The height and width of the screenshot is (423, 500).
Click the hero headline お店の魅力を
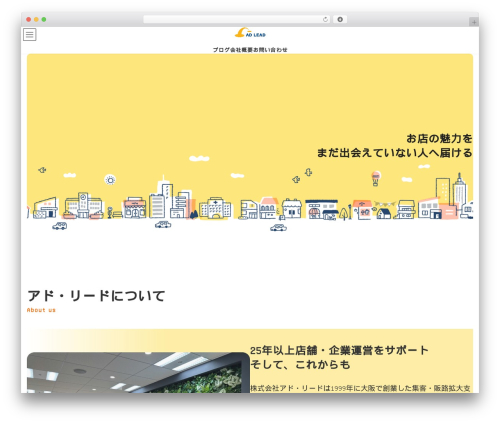(439, 138)
